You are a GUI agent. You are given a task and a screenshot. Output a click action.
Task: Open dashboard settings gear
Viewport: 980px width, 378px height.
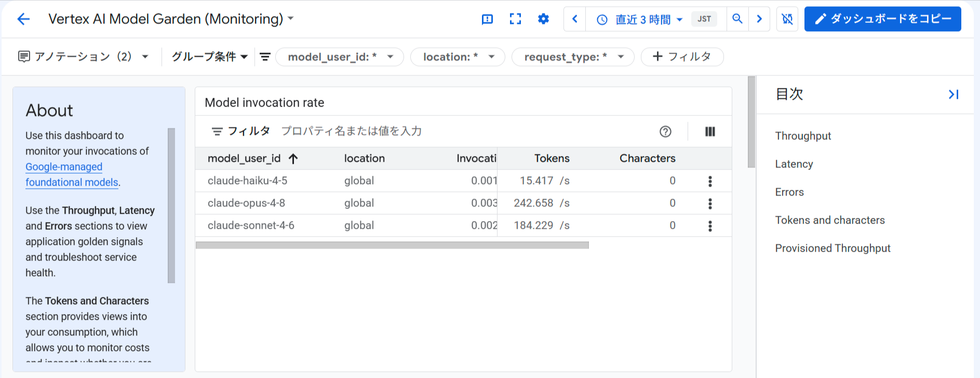coord(543,19)
